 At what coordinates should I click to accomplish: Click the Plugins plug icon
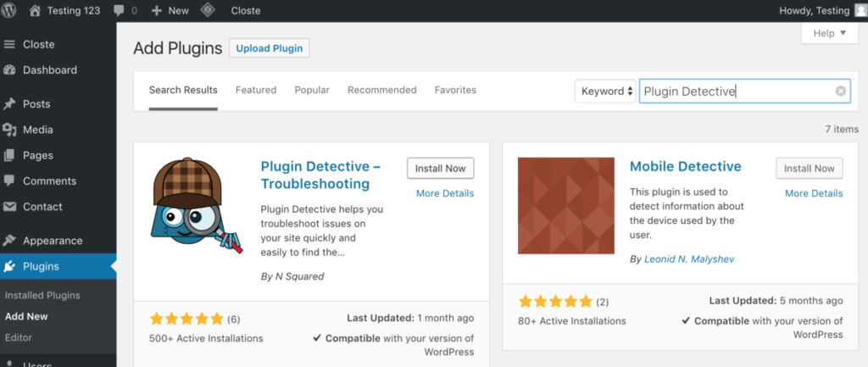[9, 266]
